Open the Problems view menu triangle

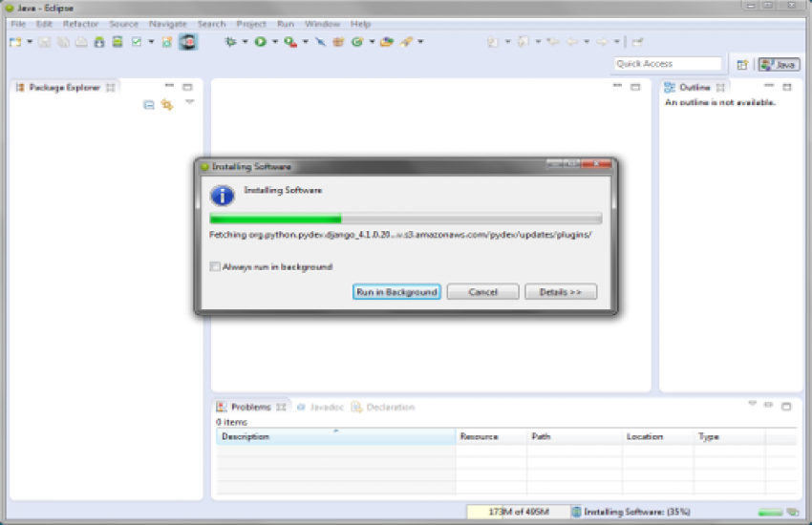pos(753,404)
